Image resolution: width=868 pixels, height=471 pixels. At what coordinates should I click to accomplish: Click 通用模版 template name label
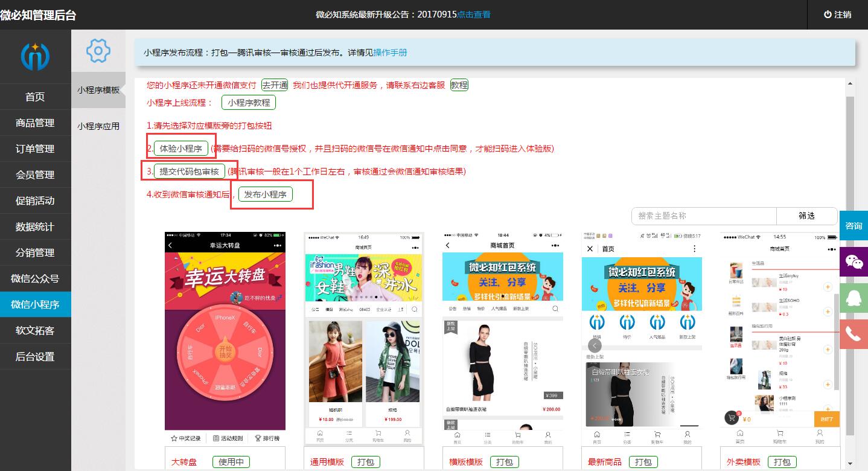click(327, 462)
